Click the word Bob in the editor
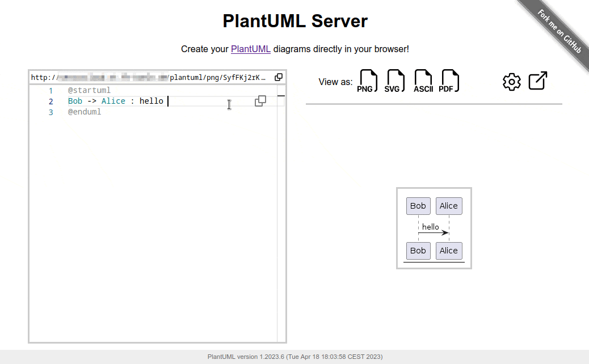This screenshot has height=364, width=589. coord(75,101)
